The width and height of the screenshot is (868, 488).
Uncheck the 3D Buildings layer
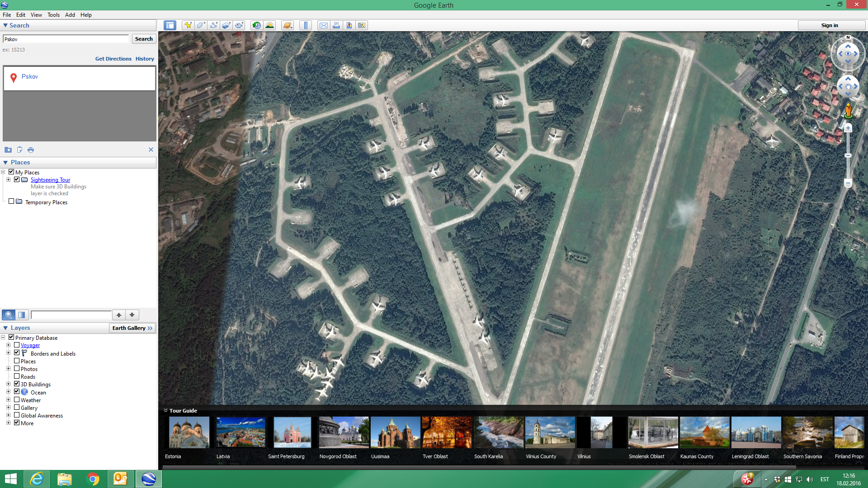(17, 384)
